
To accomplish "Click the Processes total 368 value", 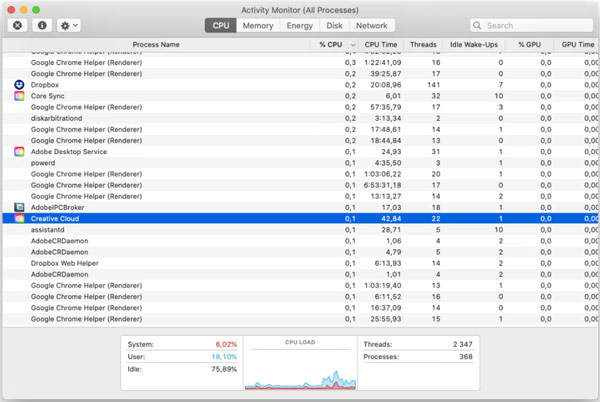I will click(x=466, y=356).
